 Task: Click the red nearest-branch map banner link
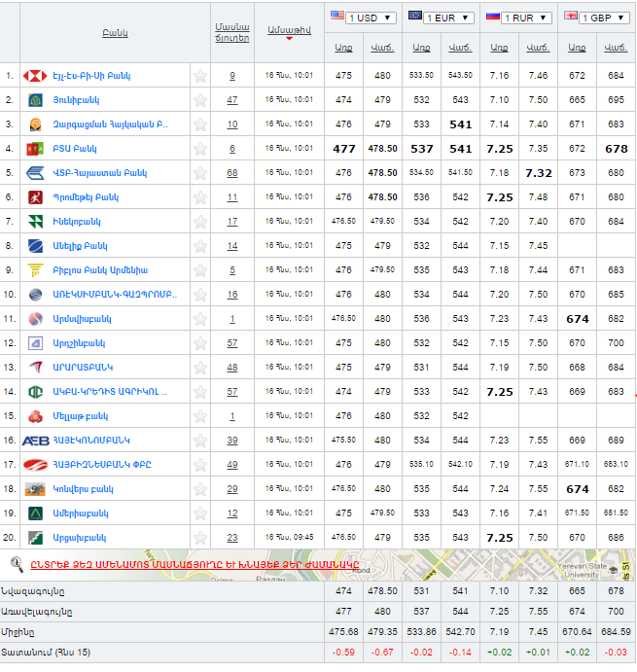[195, 564]
